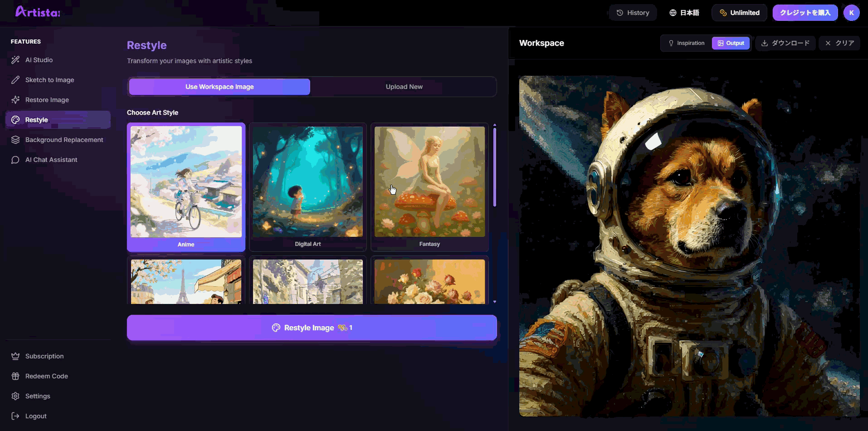Image resolution: width=868 pixels, height=431 pixels.
Task: Open the 日本語 language selector
Action: (x=684, y=13)
